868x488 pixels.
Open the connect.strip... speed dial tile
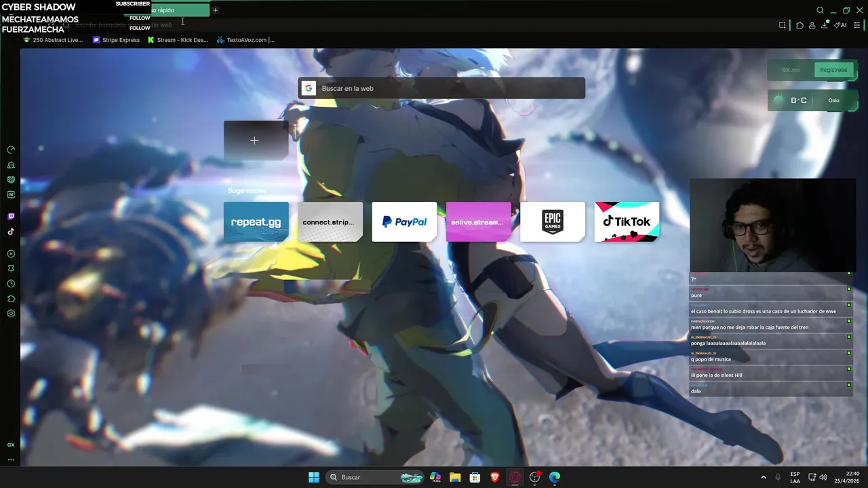tap(330, 222)
